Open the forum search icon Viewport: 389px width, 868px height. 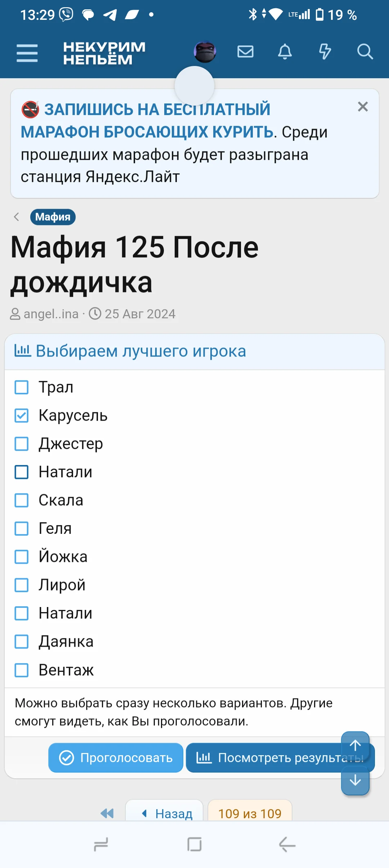coord(365,52)
